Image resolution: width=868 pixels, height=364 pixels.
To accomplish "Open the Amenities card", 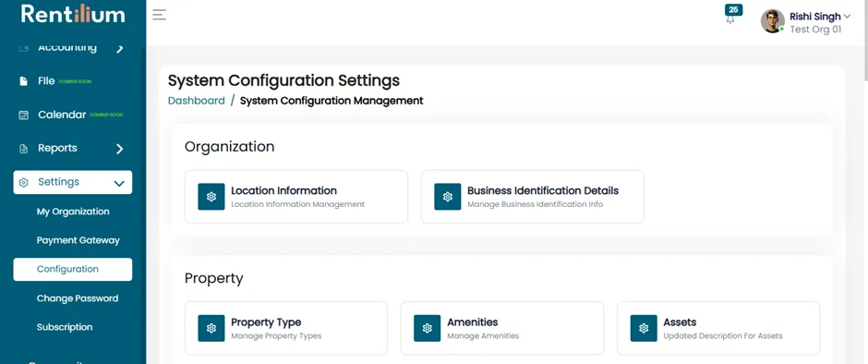I will pos(502,328).
